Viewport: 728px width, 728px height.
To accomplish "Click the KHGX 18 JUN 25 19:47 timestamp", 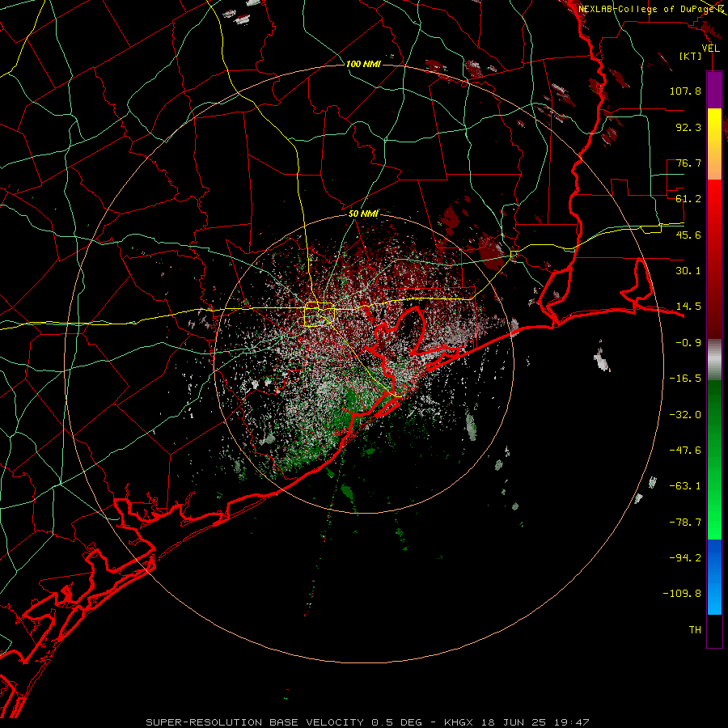I will click(517, 722).
